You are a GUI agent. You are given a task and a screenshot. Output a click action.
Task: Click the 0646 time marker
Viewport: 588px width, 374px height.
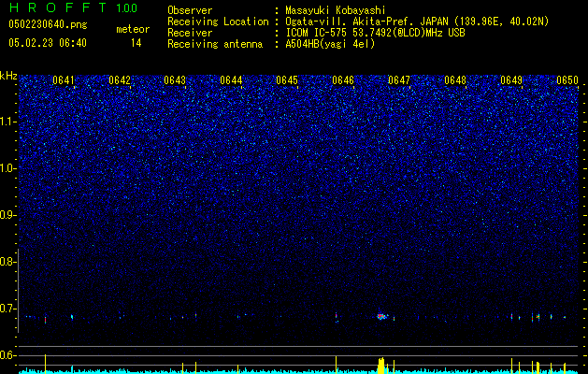click(343, 80)
